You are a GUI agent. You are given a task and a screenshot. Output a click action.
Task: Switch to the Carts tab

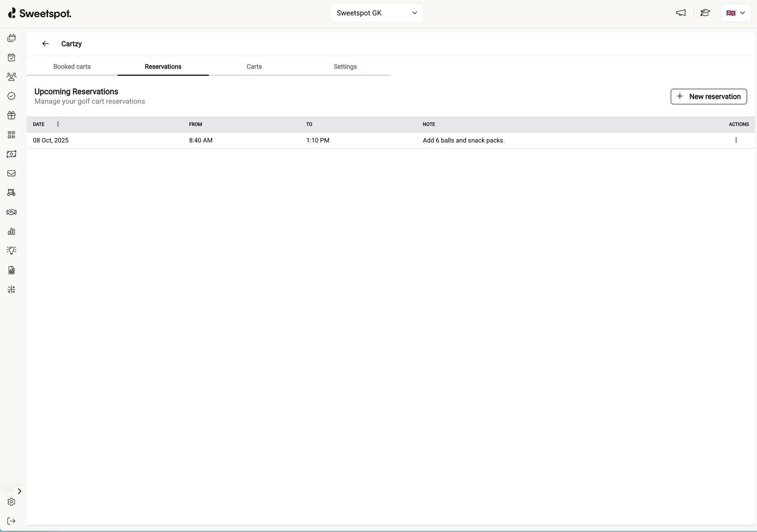[254, 67]
